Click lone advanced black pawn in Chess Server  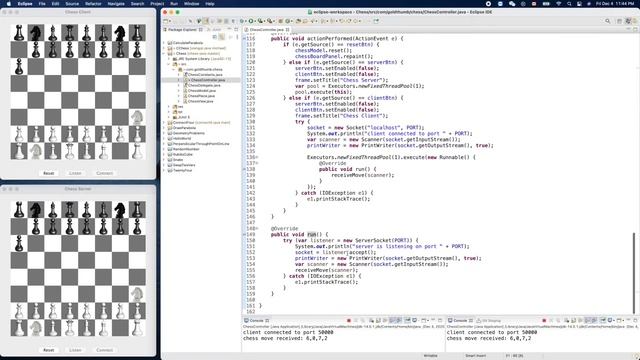19,243
